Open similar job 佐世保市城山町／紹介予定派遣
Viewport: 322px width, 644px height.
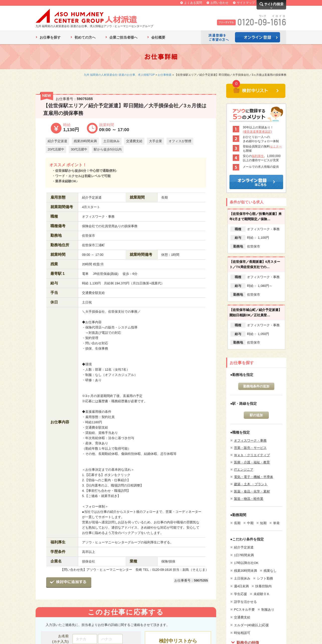pyautogui.click(x=255, y=312)
